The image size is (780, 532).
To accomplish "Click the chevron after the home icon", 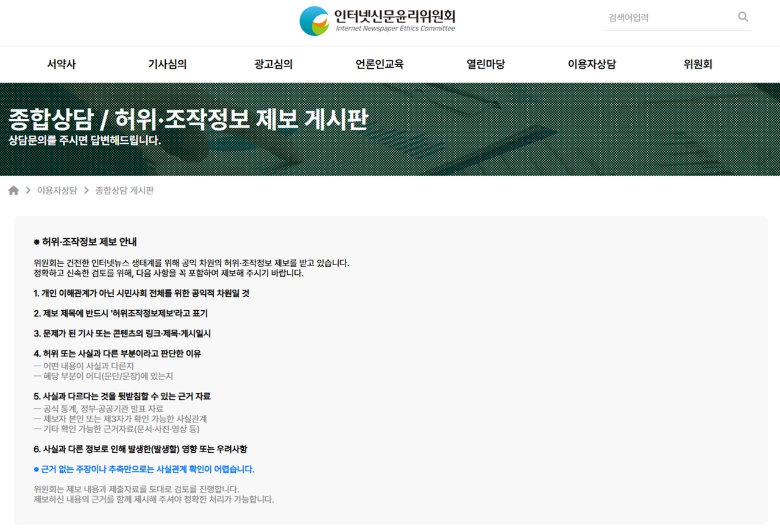I will pyautogui.click(x=28, y=191).
